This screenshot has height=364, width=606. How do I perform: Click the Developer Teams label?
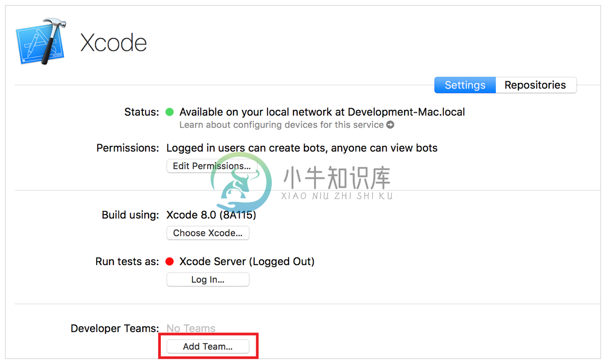click(x=115, y=328)
